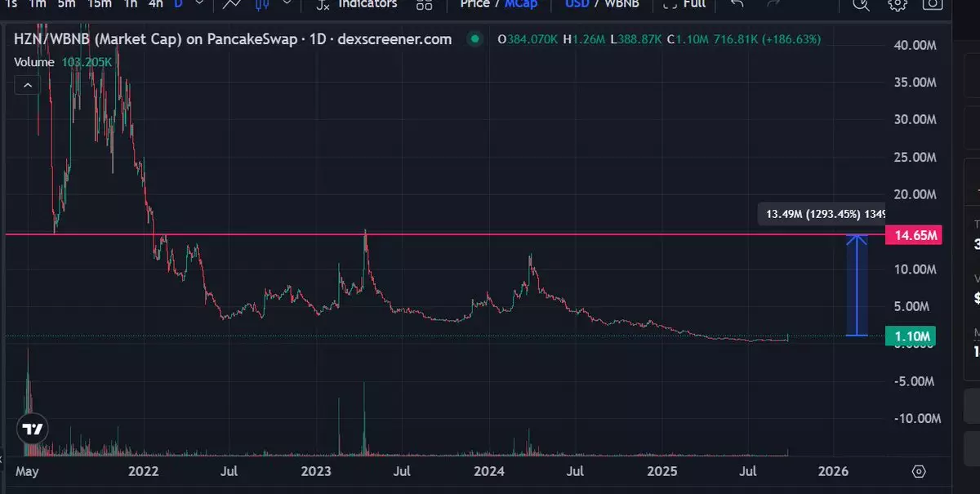Select the 15m timeframe
Viewport: 980px width, 494px height.
point(100,4)
